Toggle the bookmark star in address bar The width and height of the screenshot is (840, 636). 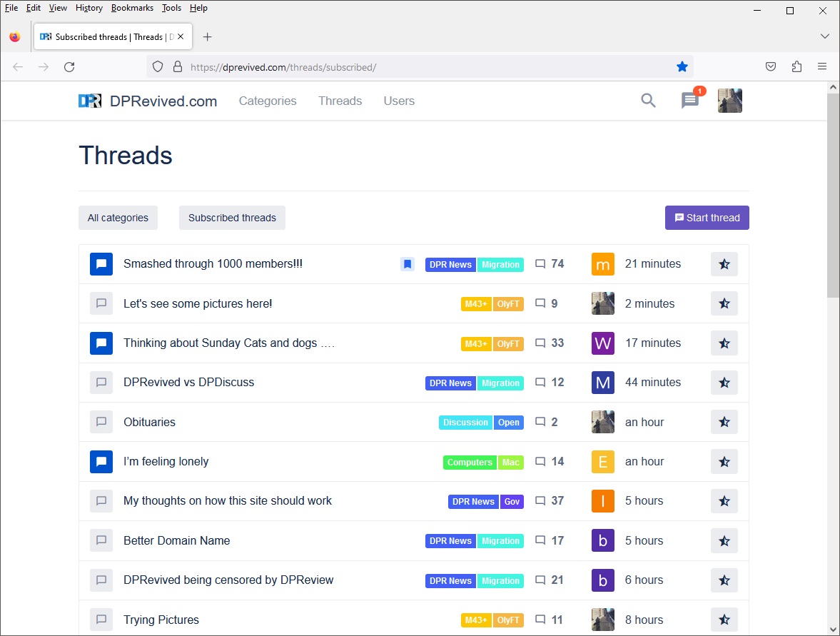[682, 66]
